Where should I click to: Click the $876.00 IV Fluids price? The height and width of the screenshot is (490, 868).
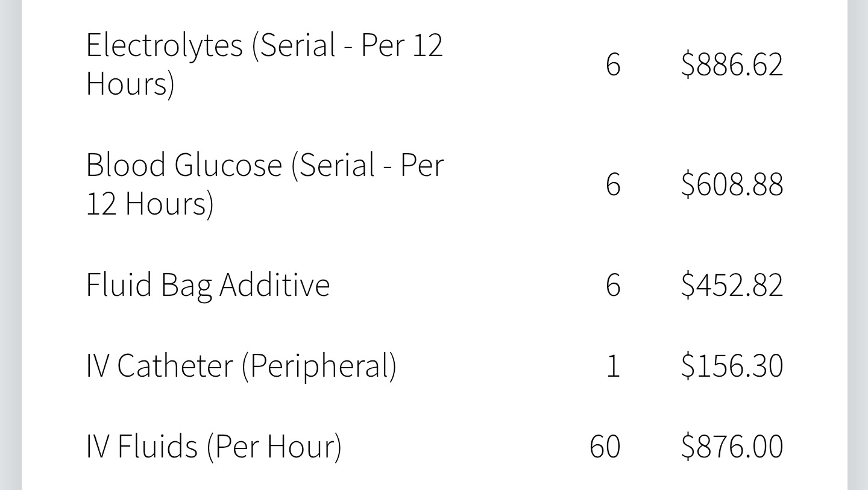[x=732, y=447]
